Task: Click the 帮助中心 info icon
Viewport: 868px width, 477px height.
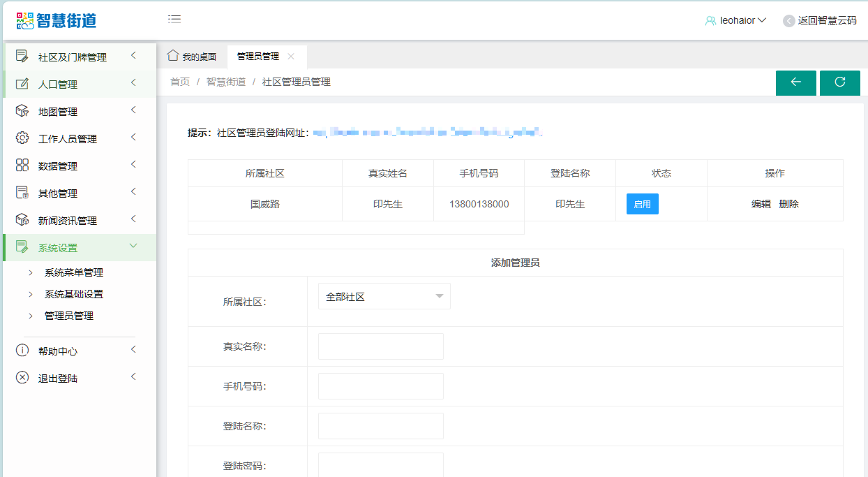Action: pyautogui.click(x=22, y=351)
